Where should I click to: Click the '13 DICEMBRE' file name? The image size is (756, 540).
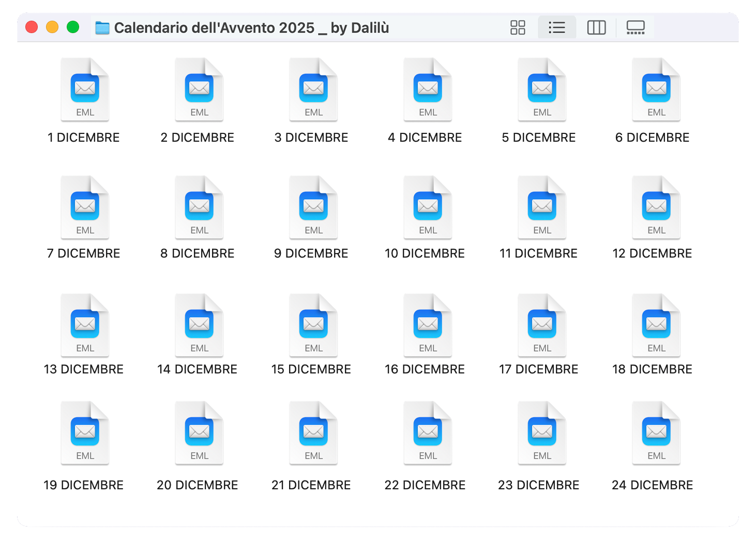tap(84, 369)
